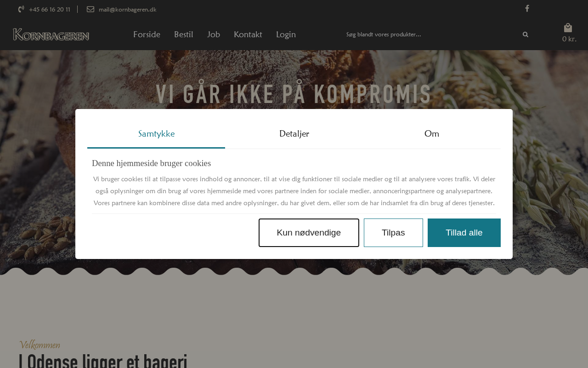The image size is (588, 368).
Task: Switch to the Detaljer tab
Action: [294, 134]
